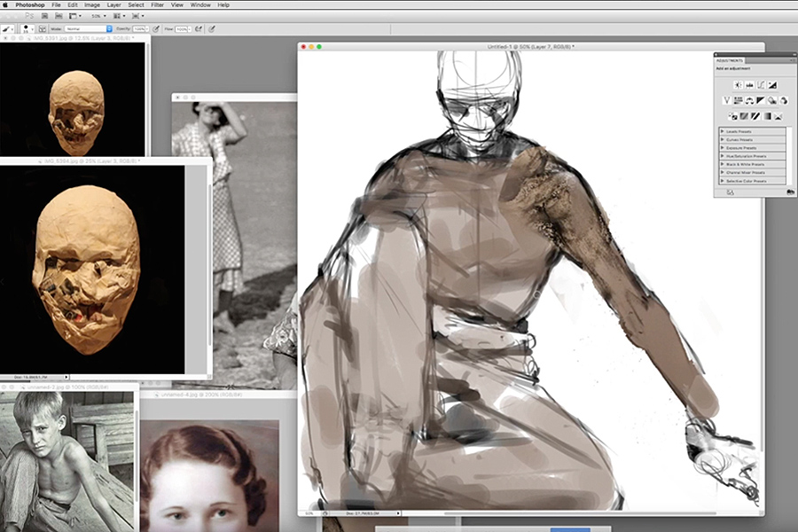Toggle tablet pressure for opacity
Image resolution: width=798 pixels, height=532 pixels.
[x=156, y=29]
